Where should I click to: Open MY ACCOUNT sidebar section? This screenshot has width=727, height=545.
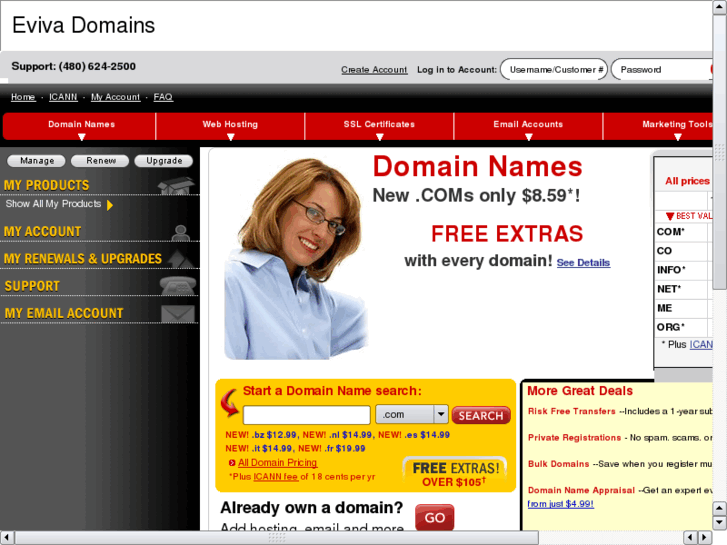pyautogui.click(x=42, y=231)
